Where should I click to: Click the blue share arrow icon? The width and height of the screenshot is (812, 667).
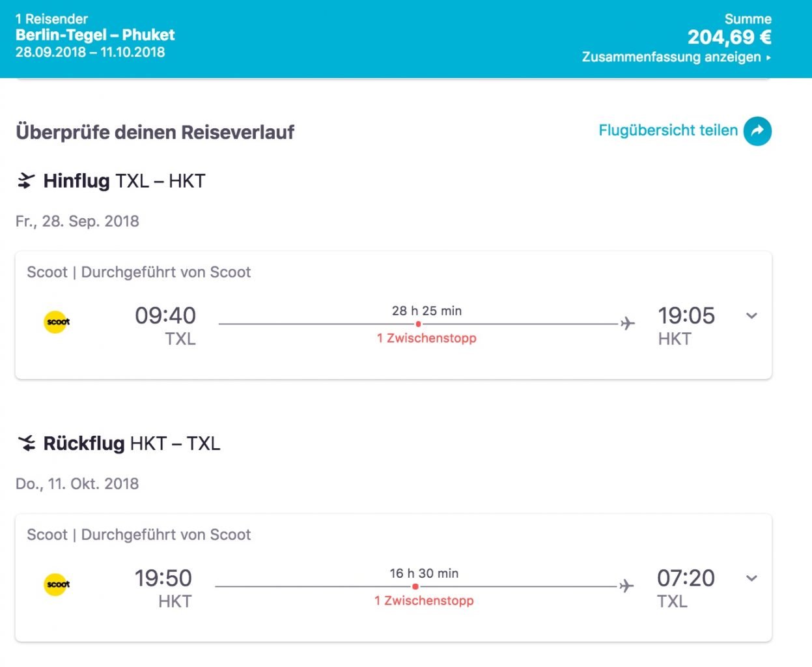coord(757,131)
